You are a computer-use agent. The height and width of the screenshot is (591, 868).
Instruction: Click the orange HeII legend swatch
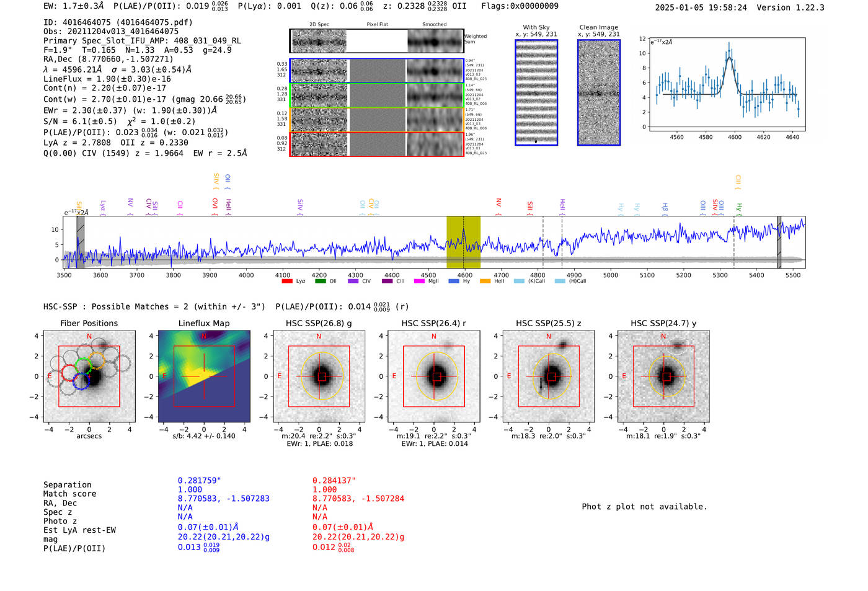(485, 281)
